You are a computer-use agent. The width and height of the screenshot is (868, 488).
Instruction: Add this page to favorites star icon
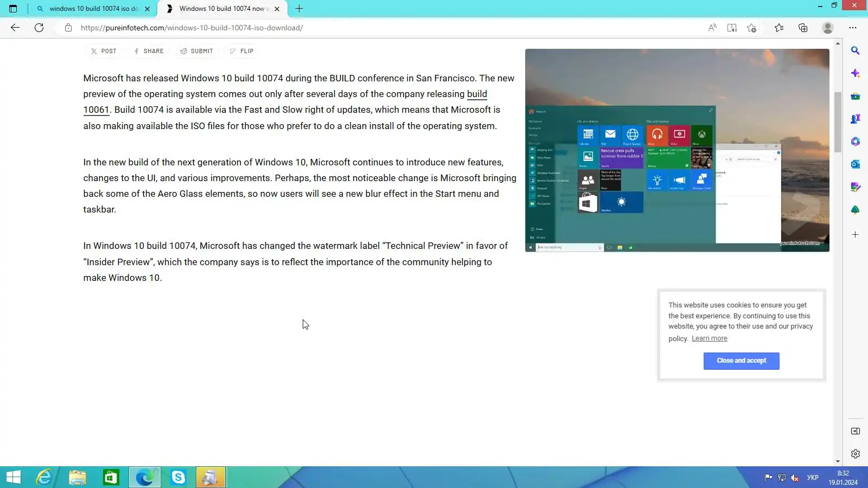[751, 28]
